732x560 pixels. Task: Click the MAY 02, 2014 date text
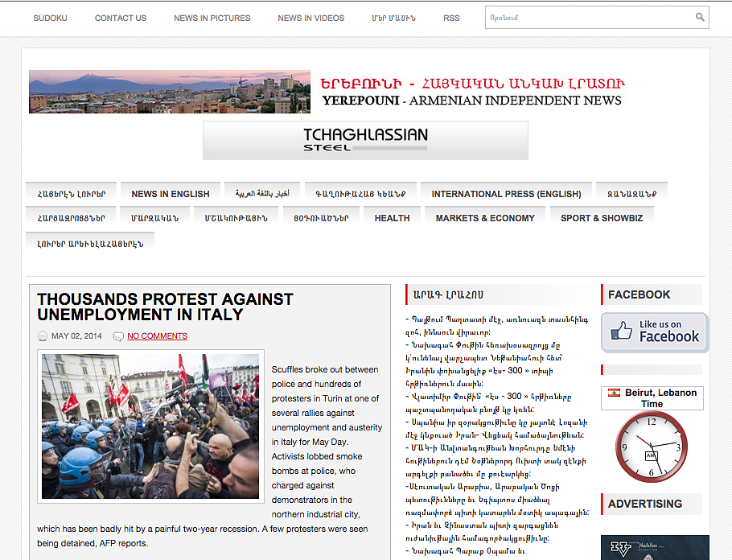pyautogui.click(x=76, y=336)
